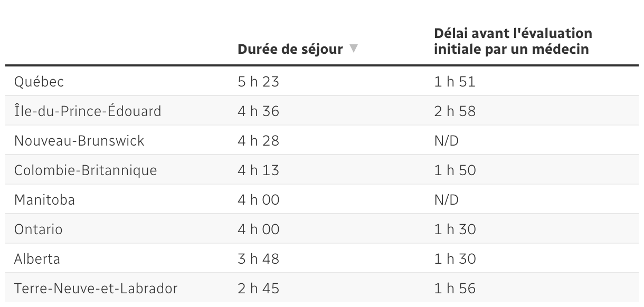Sort by Délai avant l'évaluation initiale header
Image resolution: width=644 pixels, height=307 pixels.
pyautogui.click(x=513, y=42)
